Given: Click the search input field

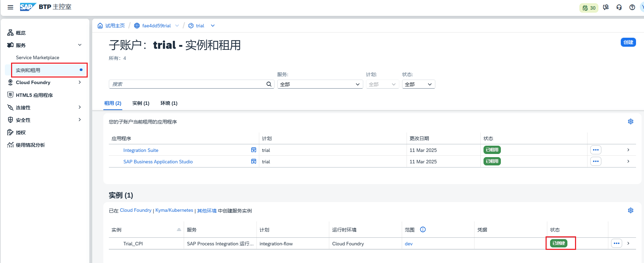Looking at the screenshot, I should pyautogui.click(x=187, y=84).
